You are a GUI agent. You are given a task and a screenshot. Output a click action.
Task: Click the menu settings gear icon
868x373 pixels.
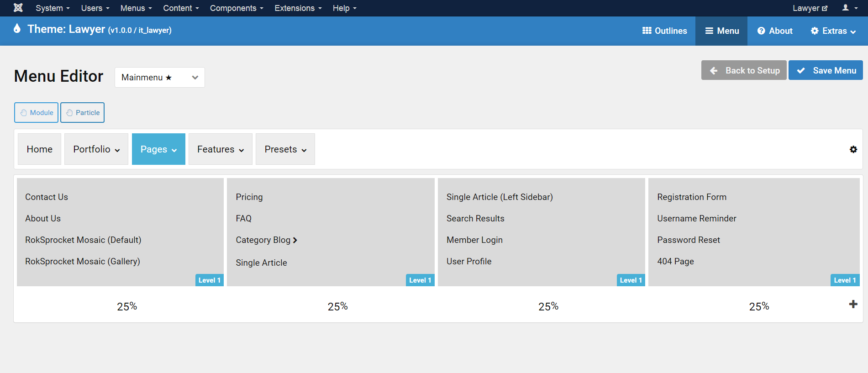(x=853, y=149)
